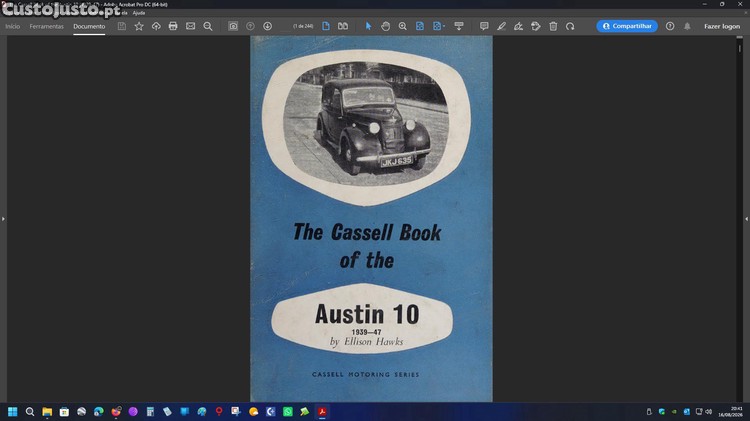Click the fit page view icon
Screen dimensions: 750x421
[x=419, y=26]
